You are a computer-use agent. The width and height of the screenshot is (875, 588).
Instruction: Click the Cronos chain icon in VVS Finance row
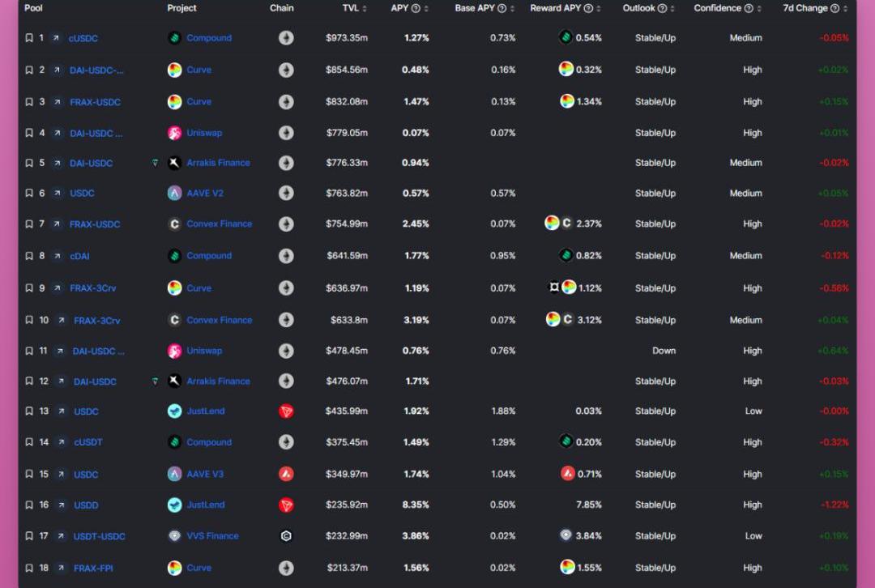286,536
